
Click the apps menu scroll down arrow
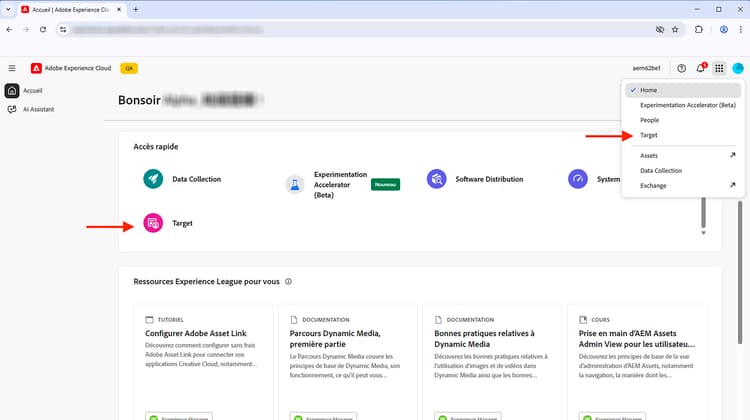703,233
